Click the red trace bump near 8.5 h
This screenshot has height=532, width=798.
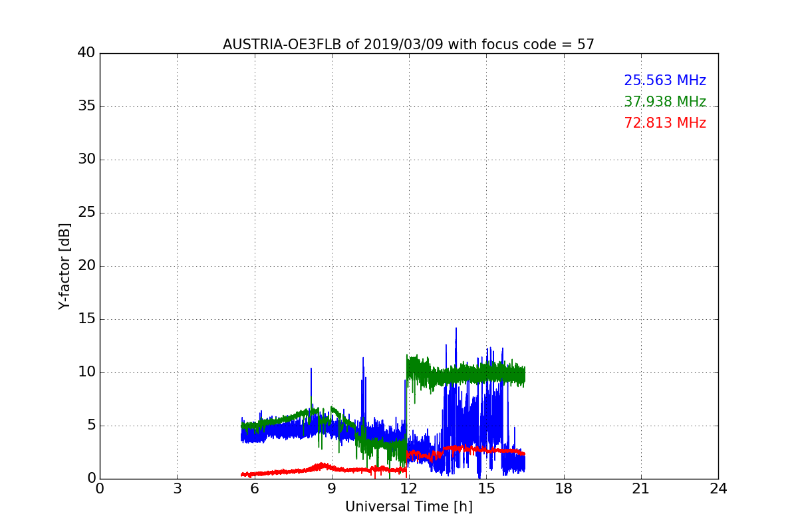(x=323, y=466)
